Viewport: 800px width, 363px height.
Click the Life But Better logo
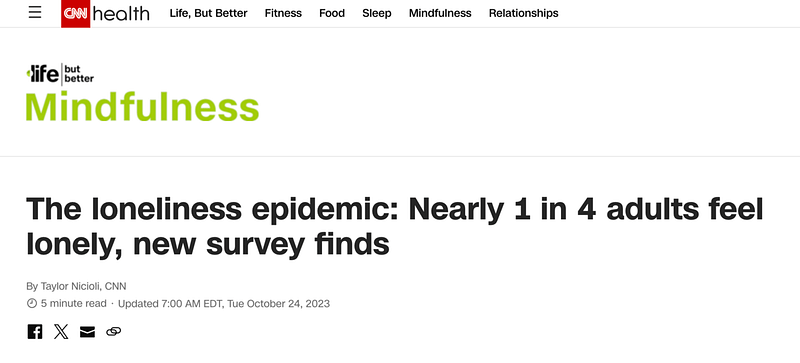pyautogui.click(x=60, y=75)
